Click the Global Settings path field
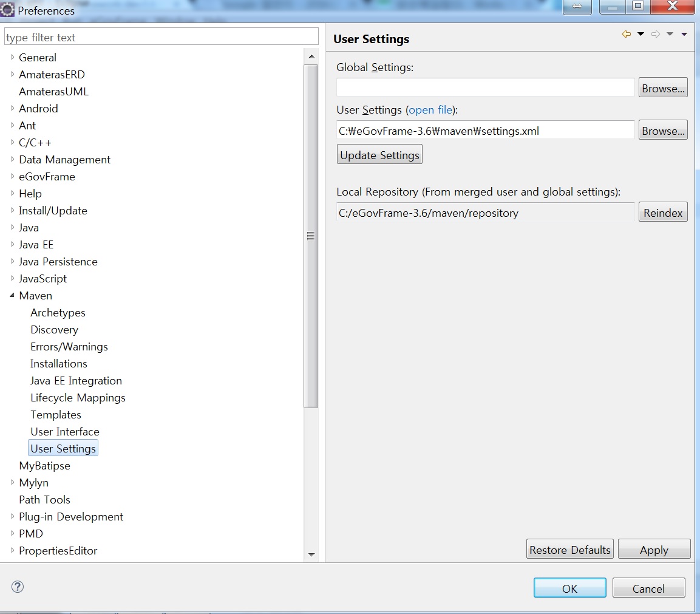The image size is (700, 614). pos(485,87)
